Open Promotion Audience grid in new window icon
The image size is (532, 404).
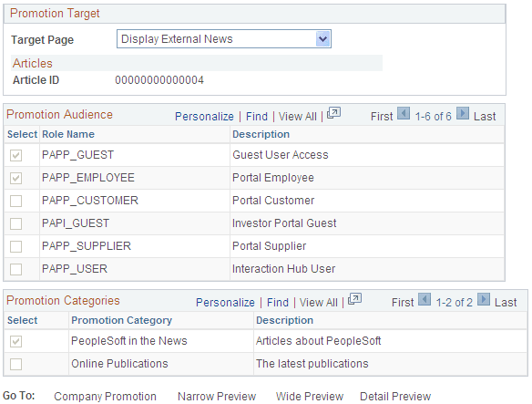coord(333,113)
